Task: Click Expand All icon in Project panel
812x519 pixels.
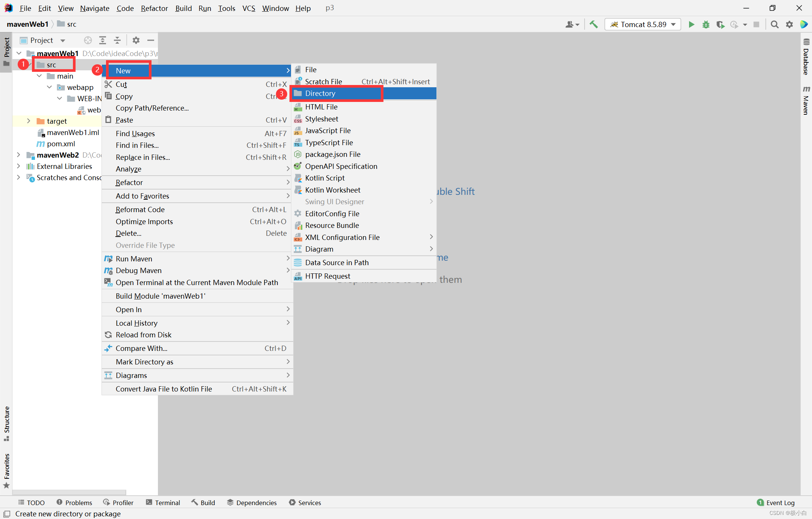Action: [x=103, y=40]
